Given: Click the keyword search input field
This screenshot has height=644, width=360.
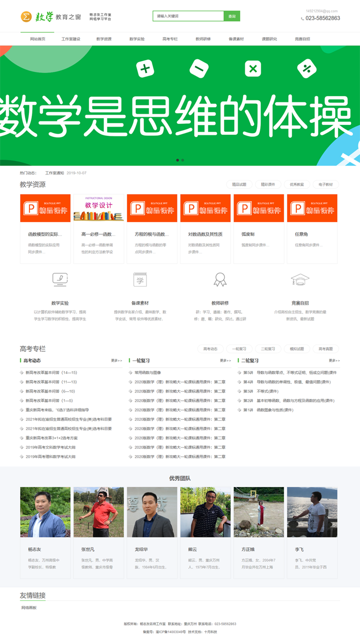Looking at the screenshot, I should point(188,16).
